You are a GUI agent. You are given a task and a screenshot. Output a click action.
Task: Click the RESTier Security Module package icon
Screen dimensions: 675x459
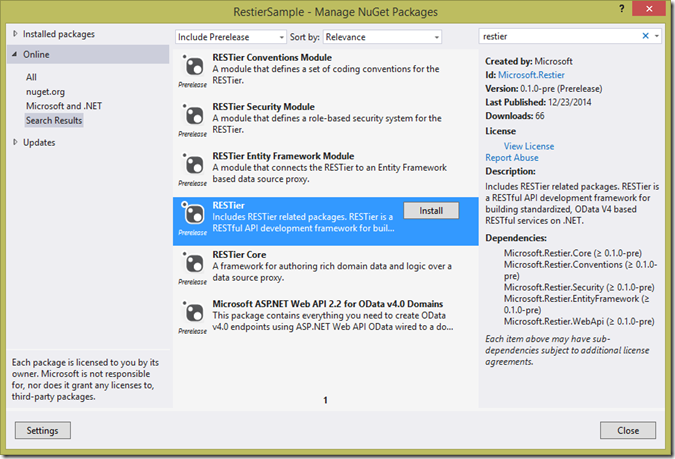(193, 115)
